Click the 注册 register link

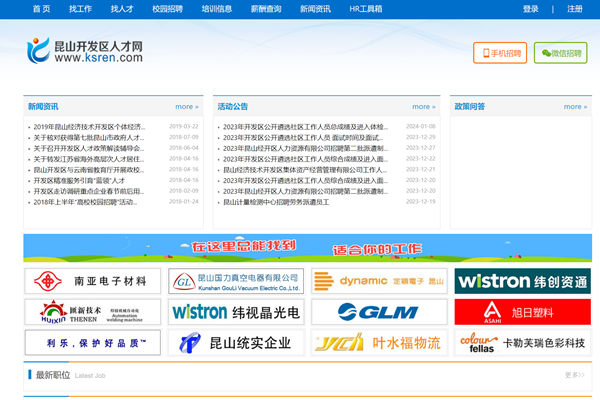pyautogui.click(x=575, y=9)
